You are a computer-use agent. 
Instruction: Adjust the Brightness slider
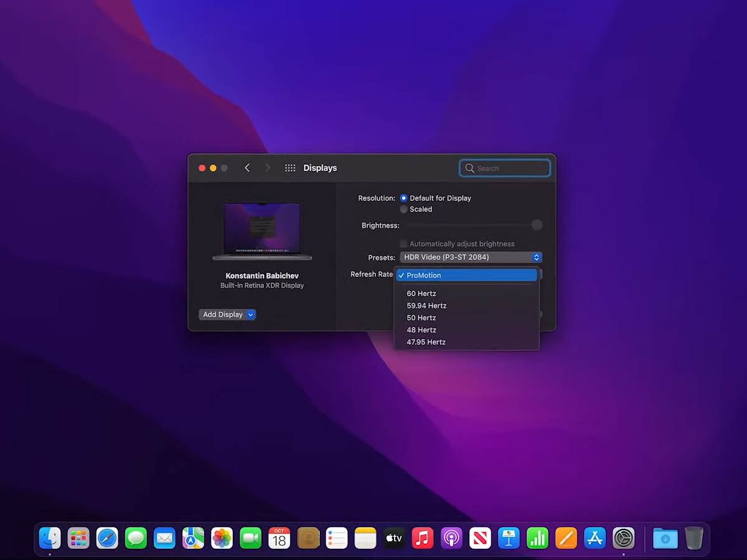(x=537, y=225)
